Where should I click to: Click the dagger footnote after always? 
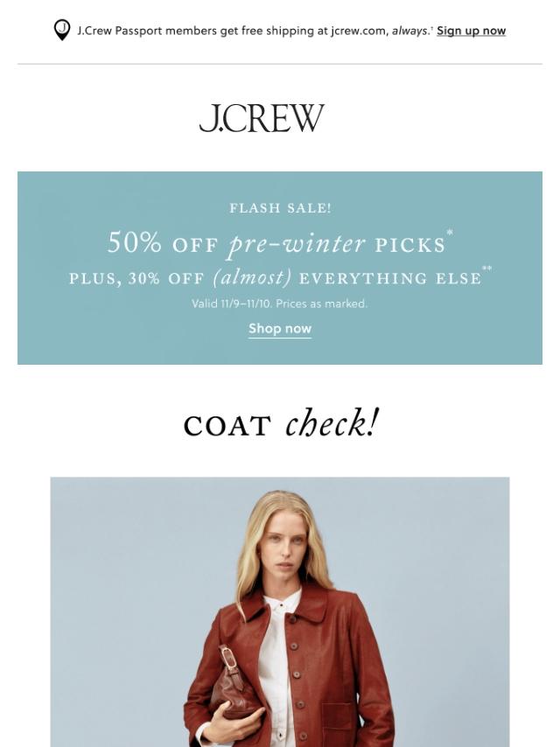point(431,28)
